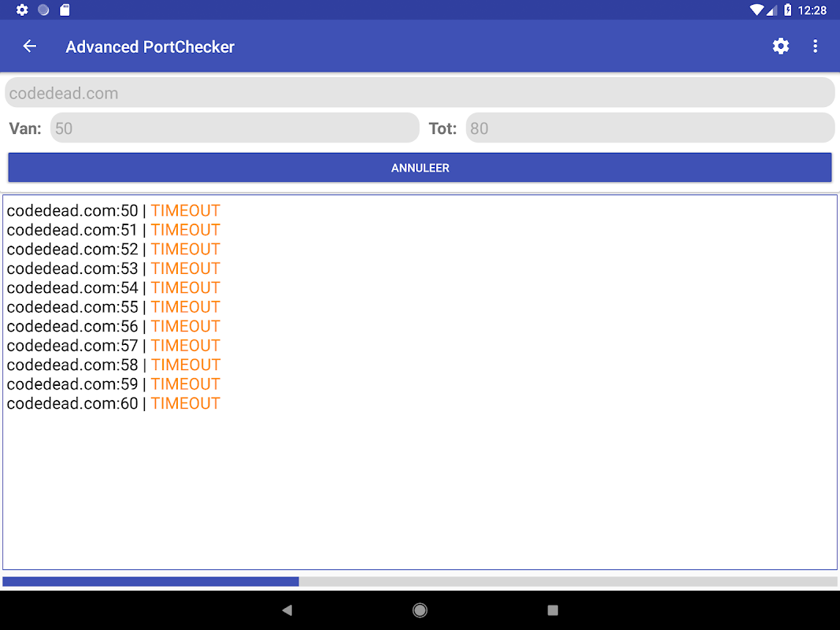
Task: Tap the battery charging status icon
Action: (787, 9)
